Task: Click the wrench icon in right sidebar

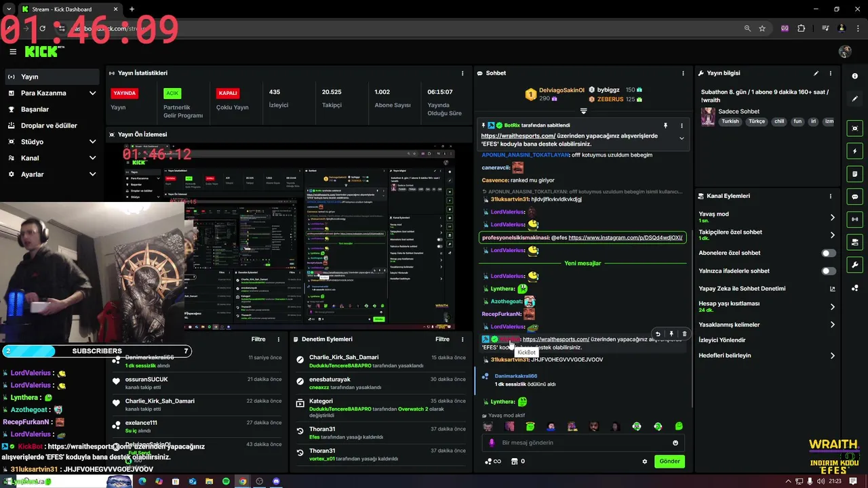Action: tap(854, 264)
